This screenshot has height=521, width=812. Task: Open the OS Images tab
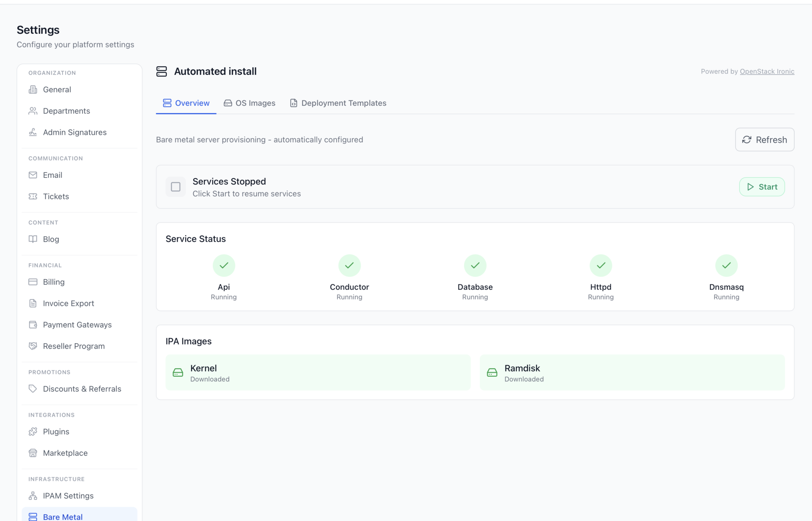click(250, 103)
